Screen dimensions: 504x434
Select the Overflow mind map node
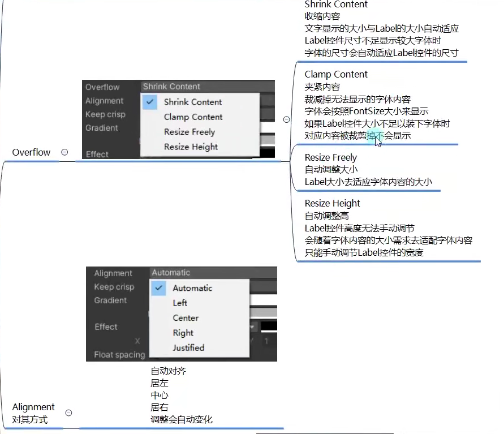(31, 152)
